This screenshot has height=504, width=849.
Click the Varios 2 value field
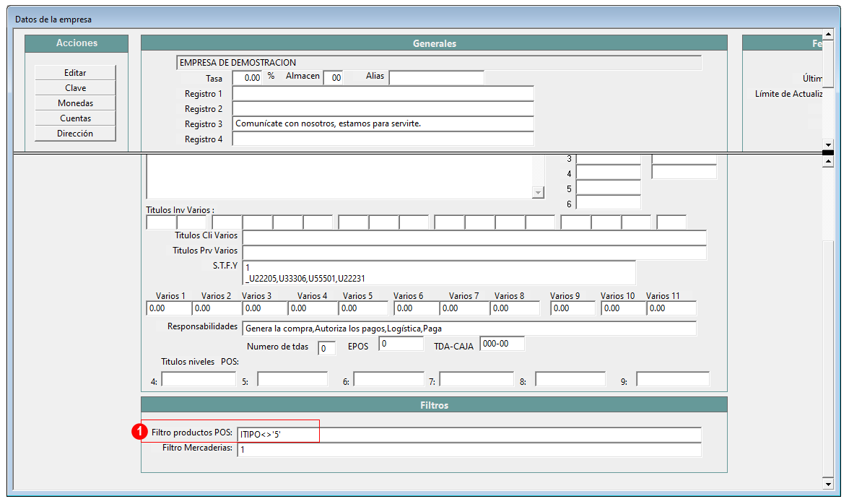click(216, 308)
